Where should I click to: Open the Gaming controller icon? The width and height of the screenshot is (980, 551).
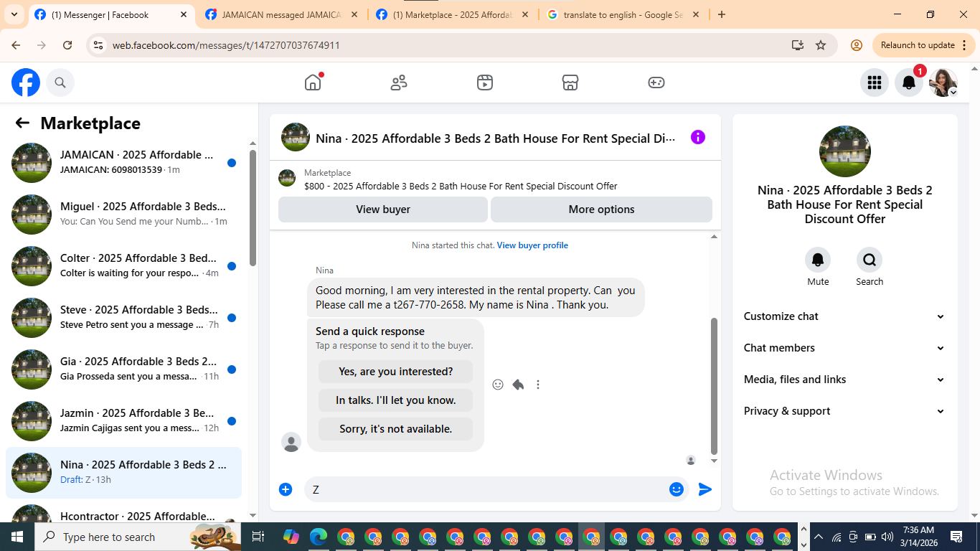coord(656,83)
